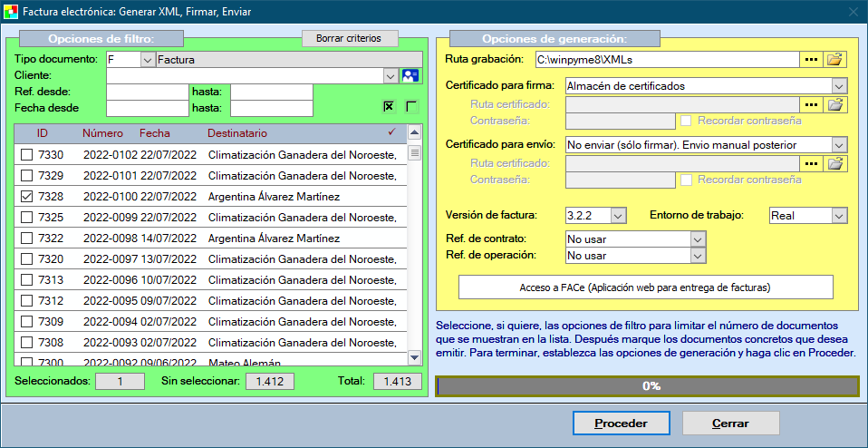This screenshot has height=448, width=868.
Task: Click the red checkmark column header
Action: (x=391, y=132)
